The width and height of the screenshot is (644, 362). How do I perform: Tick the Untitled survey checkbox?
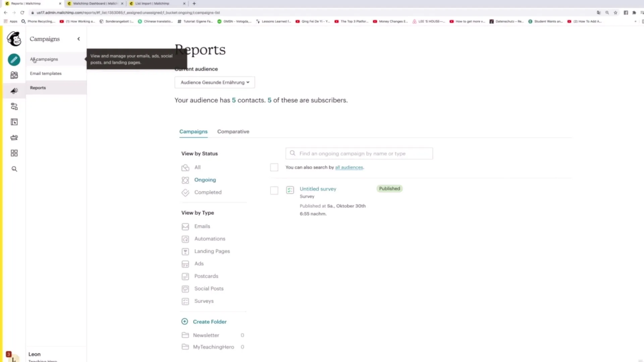274,190
